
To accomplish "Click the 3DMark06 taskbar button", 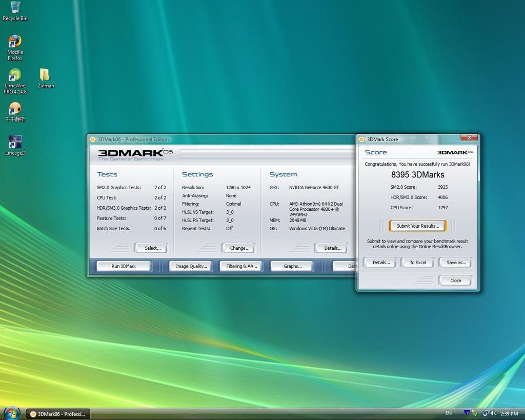I will [x=58, y=414].
